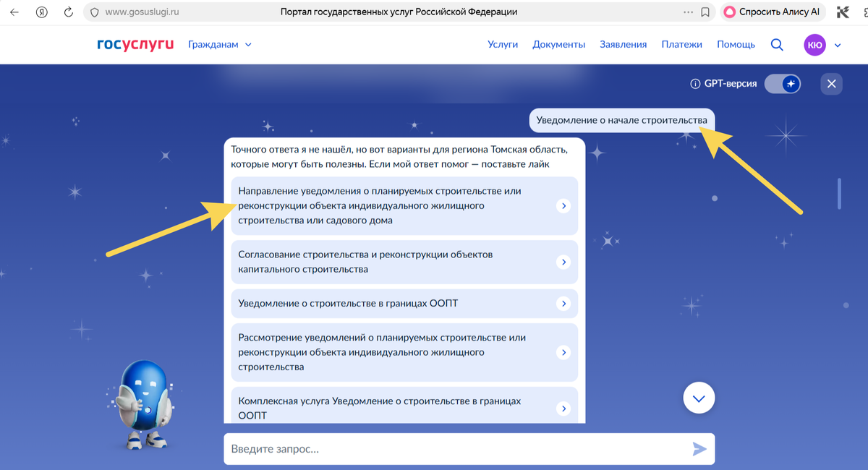
Task: Click the browser back arrow
Action: [x=14, y=12]
